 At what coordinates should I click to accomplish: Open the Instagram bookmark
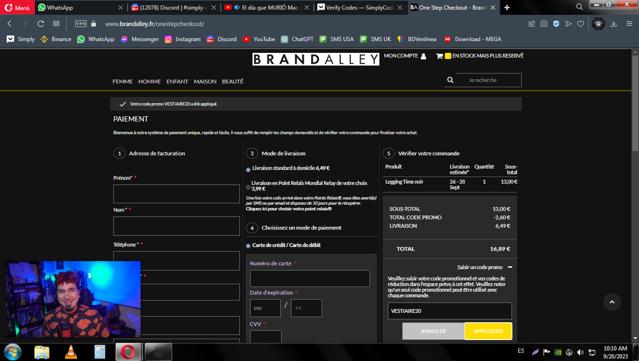(x=183, y=39)
